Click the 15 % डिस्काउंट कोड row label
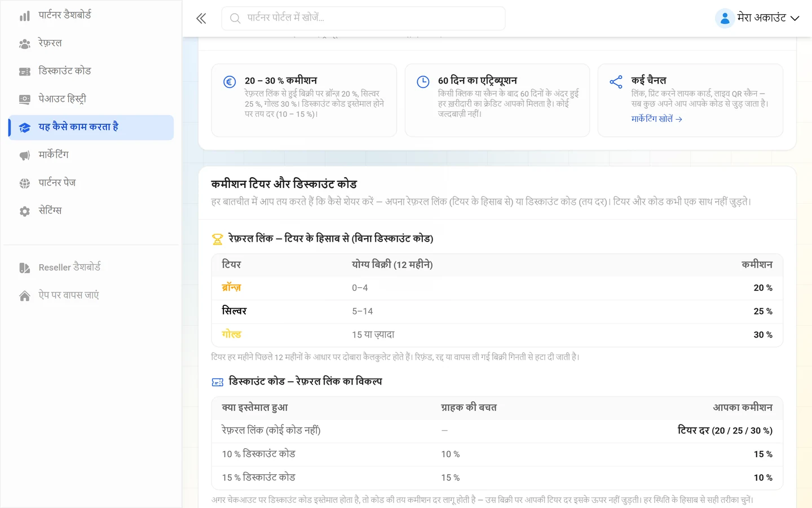The image size is (812, 508). pyautogui.click(x=259, y=478)
